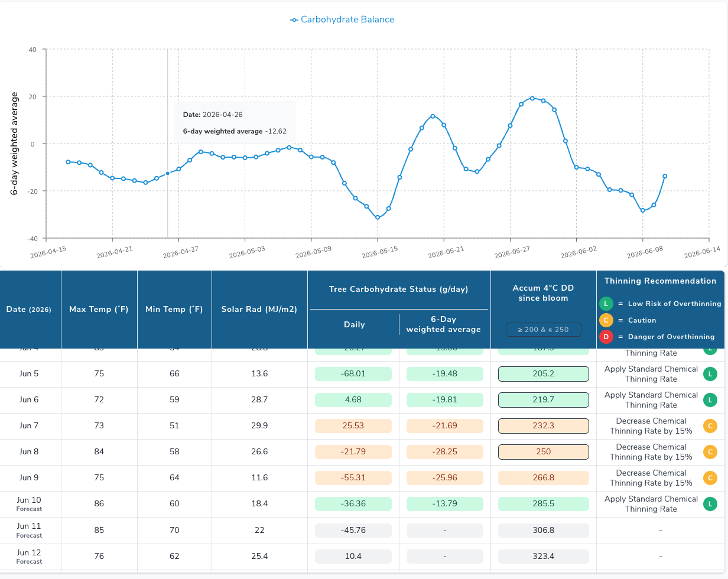Click the Max Temp (°F) column header
The image size is (728, 579).
click(x=99, y=310)
